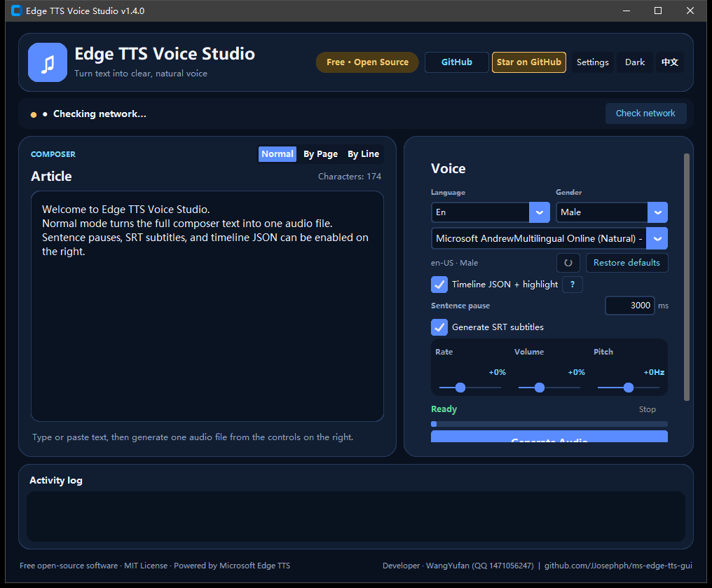The height and width of the screenshot is (588, 712).
Task: Switch language to 中文
Action: tap(670, 62)
